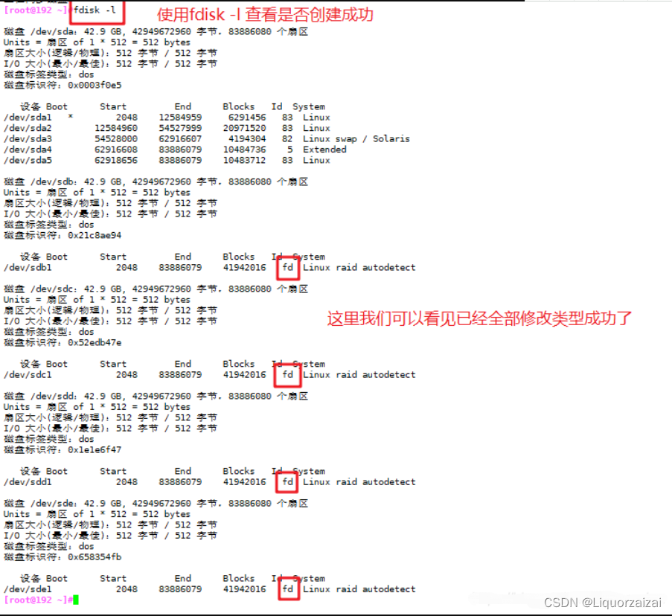This screenshot has height=616, width=672.
Task: Select the /dev/sde disk header line
Action: click(x=156, y=504)
